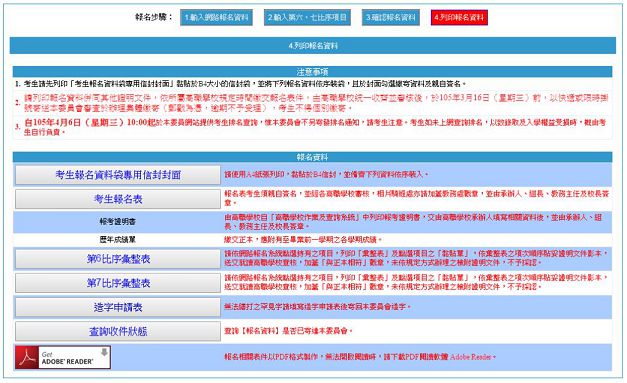Image resolution: width=627 pixels, height=383 pixels.
Task: Open the 考生報名表 button
Action: pyautogui.click(x=118, y=199)
